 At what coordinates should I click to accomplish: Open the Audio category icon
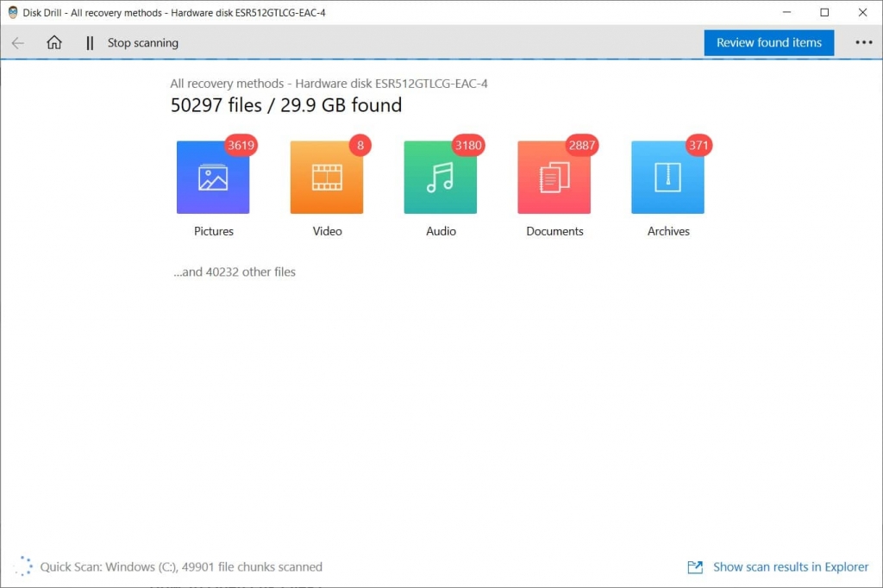pyautogui.click(x=441, y=177)
